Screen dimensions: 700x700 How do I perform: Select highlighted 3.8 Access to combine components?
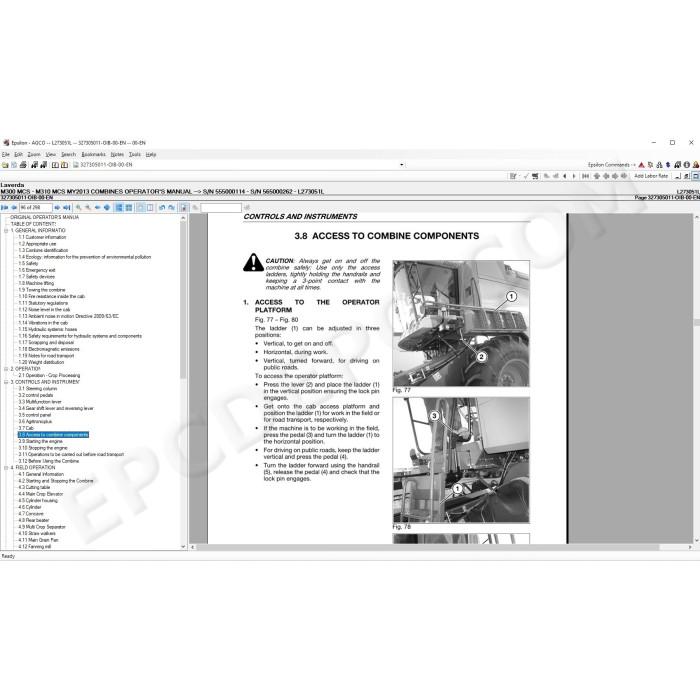[x=53, y=435]
